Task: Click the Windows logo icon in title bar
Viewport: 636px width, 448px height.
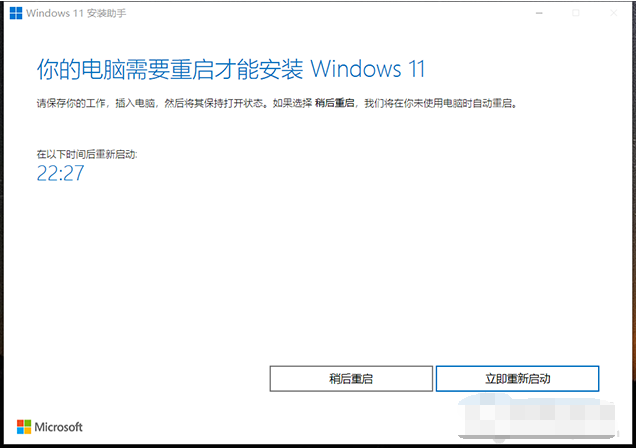Action: 16,13
